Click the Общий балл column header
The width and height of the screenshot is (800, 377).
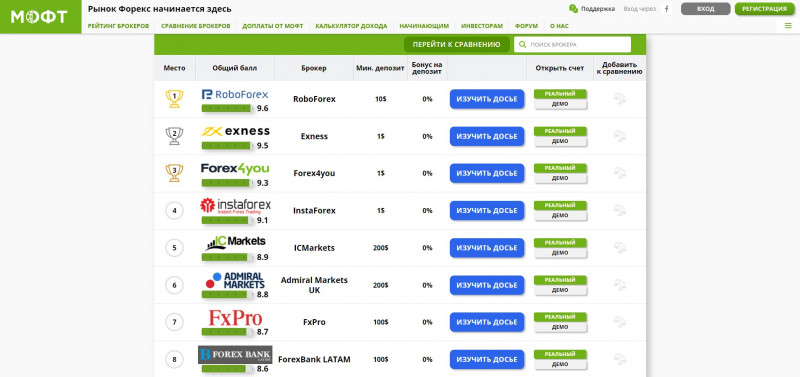(x=235, y=68)
